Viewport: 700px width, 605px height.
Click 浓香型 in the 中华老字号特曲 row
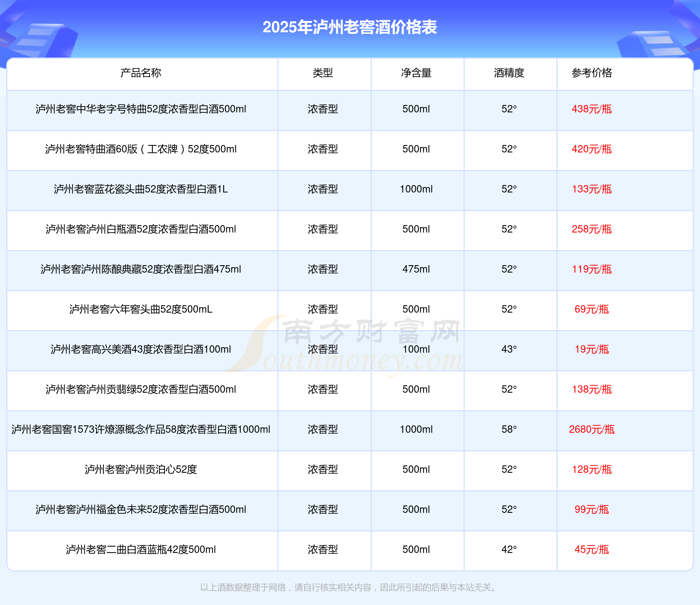323,109
